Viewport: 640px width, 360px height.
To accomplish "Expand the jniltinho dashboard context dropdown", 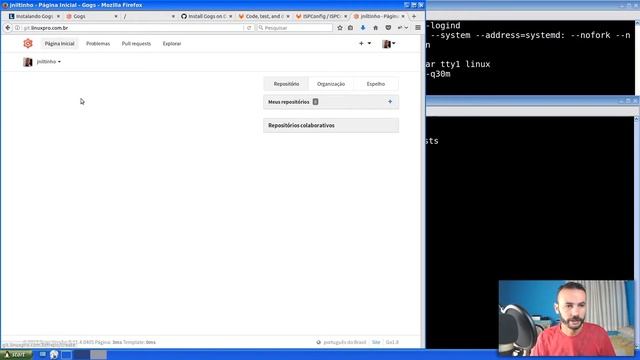I will point(48,62).
